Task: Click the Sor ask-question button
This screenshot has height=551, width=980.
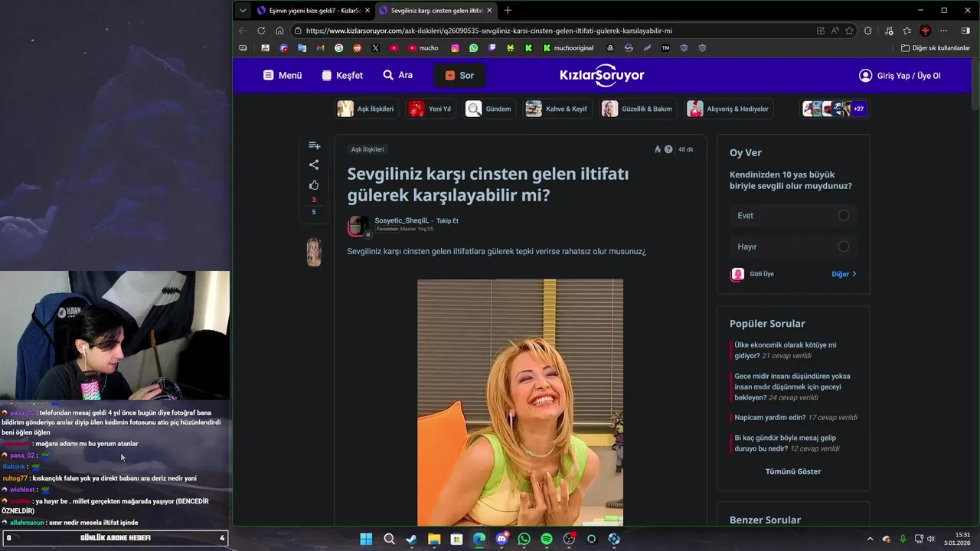Action: click(459, 75)
